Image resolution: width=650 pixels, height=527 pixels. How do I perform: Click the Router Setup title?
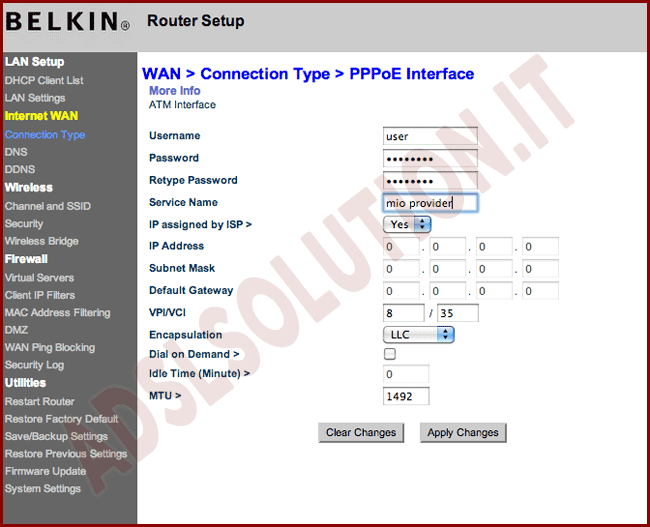click(x=196, y=21)
